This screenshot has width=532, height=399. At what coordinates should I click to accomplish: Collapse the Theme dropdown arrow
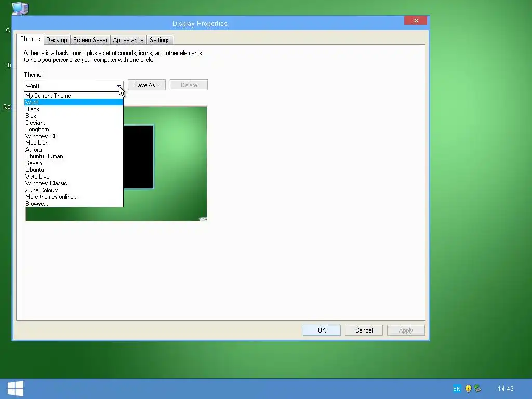point(119,86)
